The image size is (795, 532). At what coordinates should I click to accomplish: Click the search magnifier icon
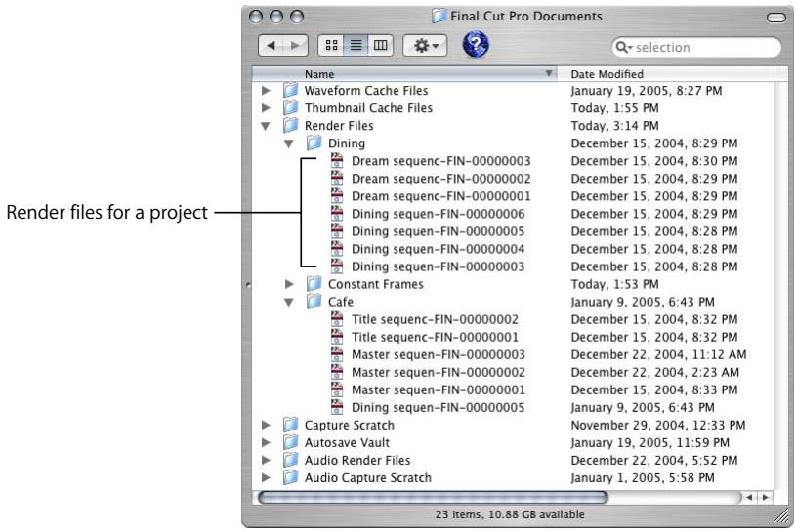(x=622, y=47)
